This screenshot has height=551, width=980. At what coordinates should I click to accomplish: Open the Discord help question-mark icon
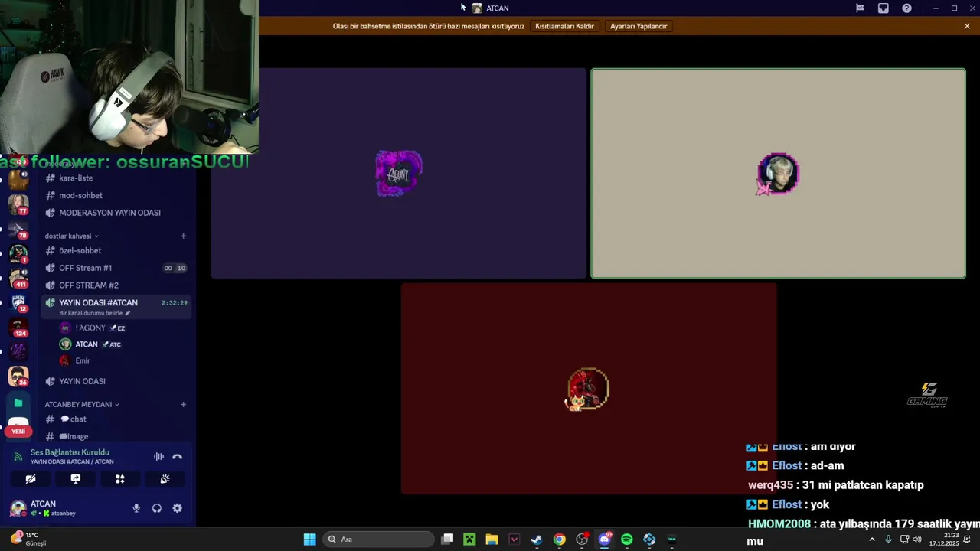[x=906, y=8]
